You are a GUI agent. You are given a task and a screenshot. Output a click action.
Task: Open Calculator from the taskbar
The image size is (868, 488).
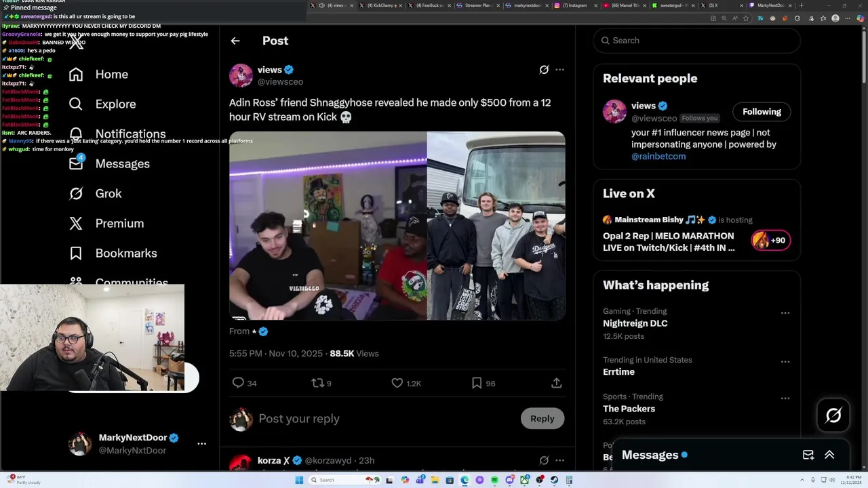[569, 481]
